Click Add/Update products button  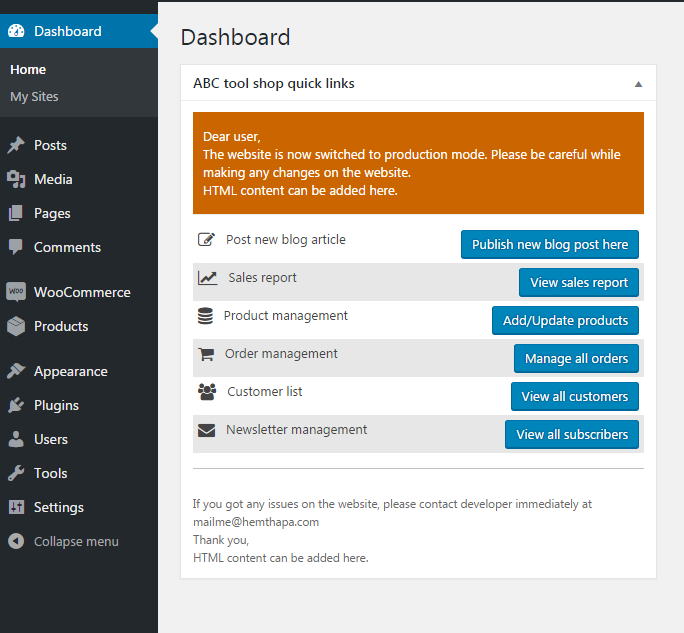565,320
